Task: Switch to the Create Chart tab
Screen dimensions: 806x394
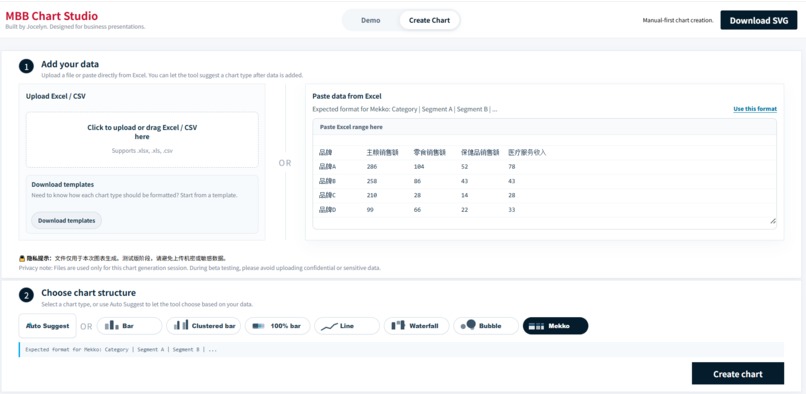Action: 429,21
